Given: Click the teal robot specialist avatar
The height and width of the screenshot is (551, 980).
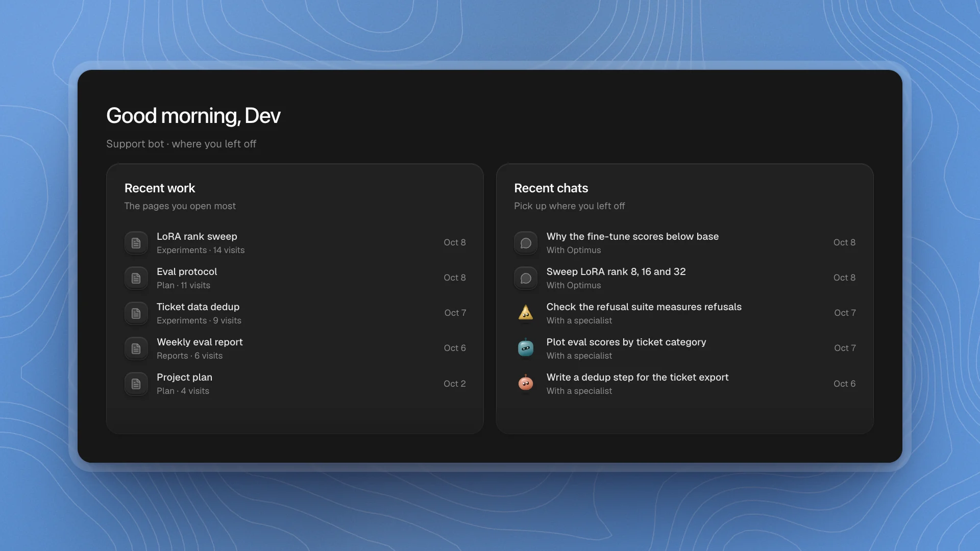Looking at the screenshot, I should pyautogui.click(x=526, y=348).
